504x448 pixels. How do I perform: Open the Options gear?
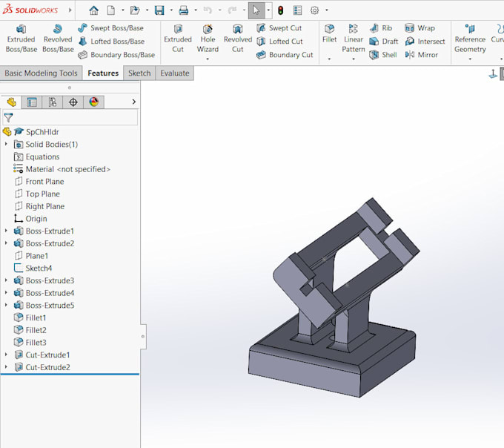(x=314, y=10)
